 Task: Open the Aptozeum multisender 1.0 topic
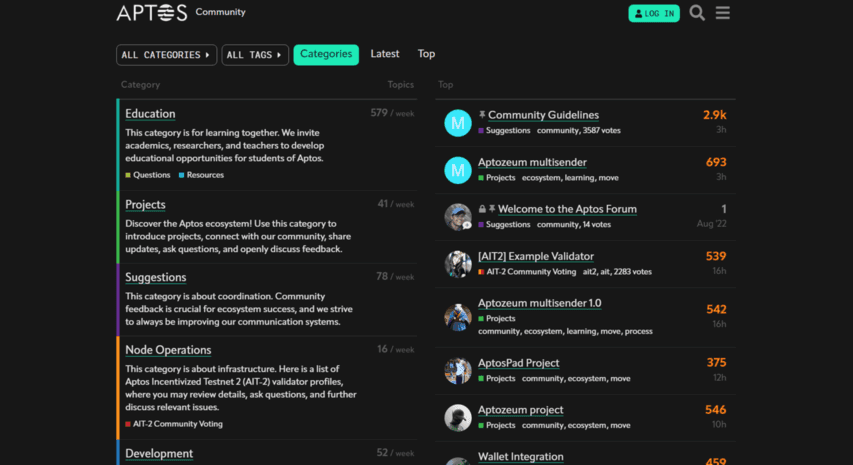tap(539, 303)
